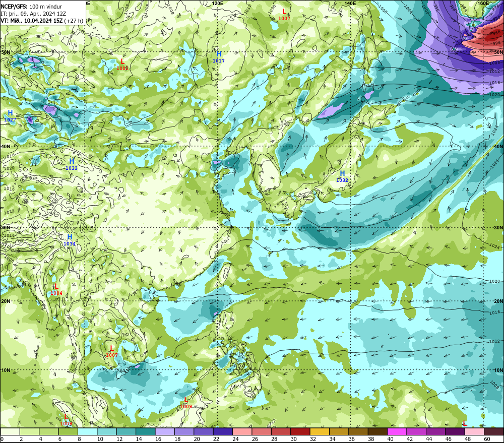
Task: Click the L 1001 low pressure marker
Action: pyautogui.click(x=122, y=65)
